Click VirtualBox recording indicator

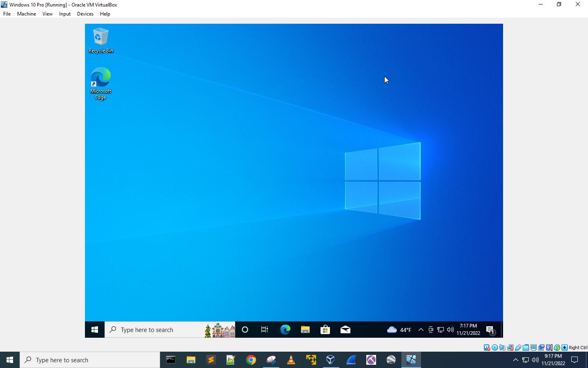click(x=541, y=348)
